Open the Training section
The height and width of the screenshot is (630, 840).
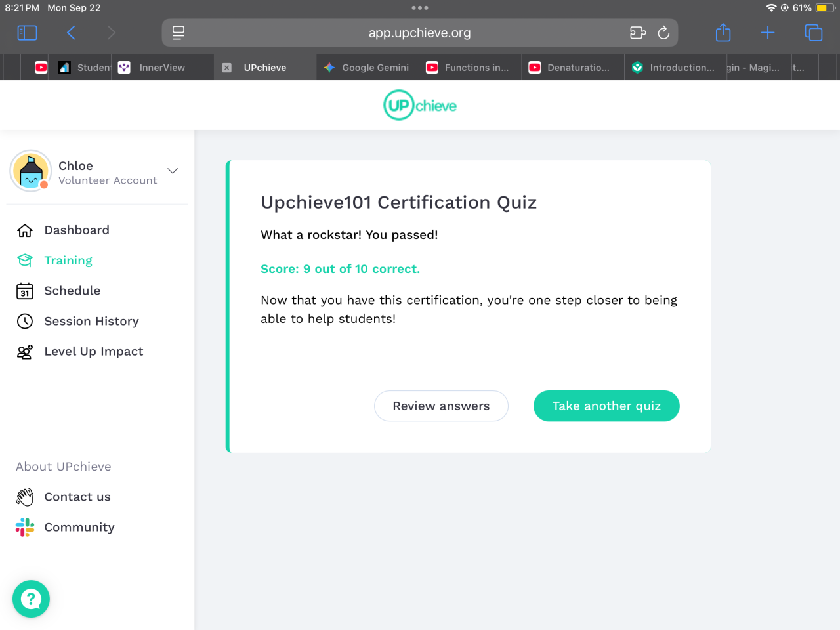68,261
